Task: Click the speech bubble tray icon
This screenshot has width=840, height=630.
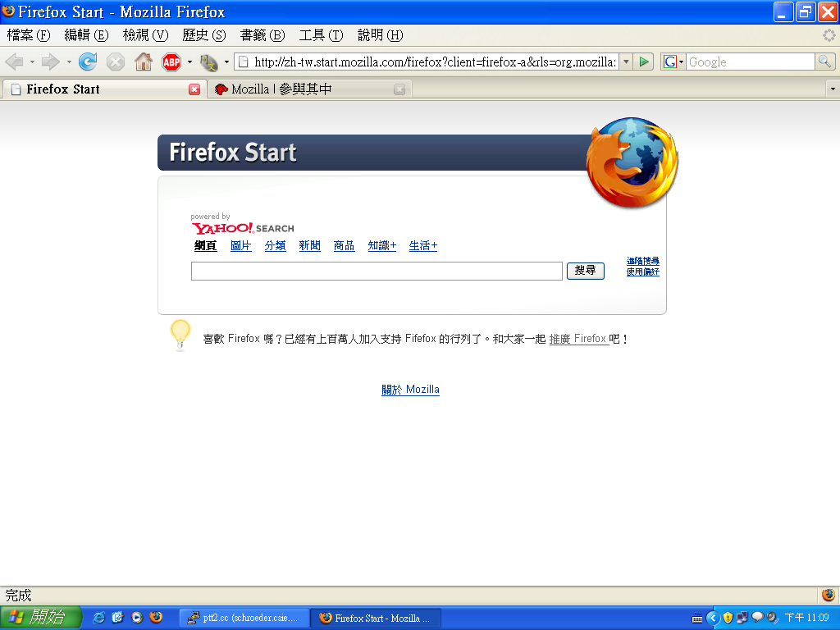Action: pyautogui.click(x=757, y=617)
